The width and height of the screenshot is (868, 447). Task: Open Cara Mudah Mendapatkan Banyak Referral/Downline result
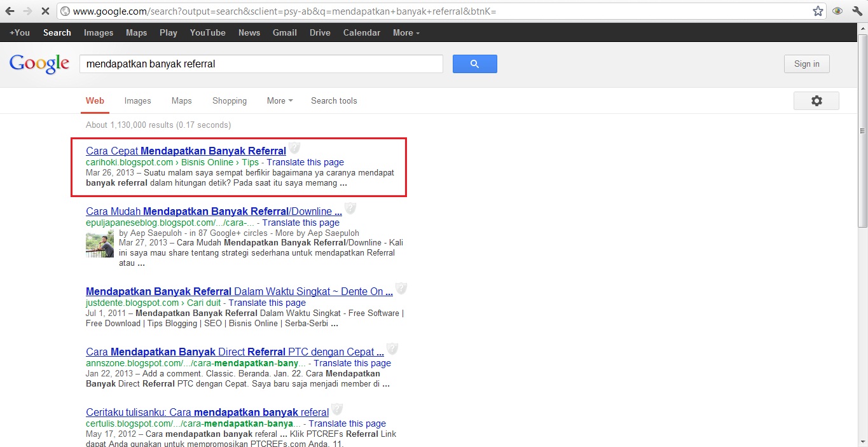coord(214,211)
